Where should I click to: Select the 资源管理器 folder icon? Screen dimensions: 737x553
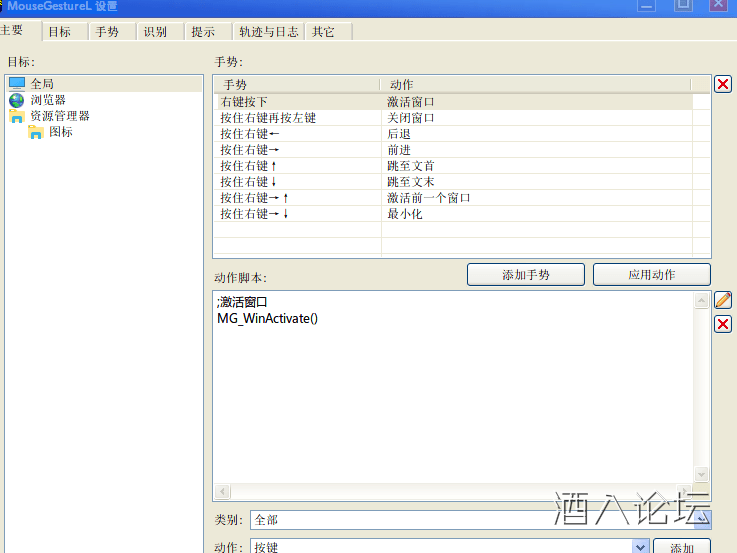coord(17,116)
